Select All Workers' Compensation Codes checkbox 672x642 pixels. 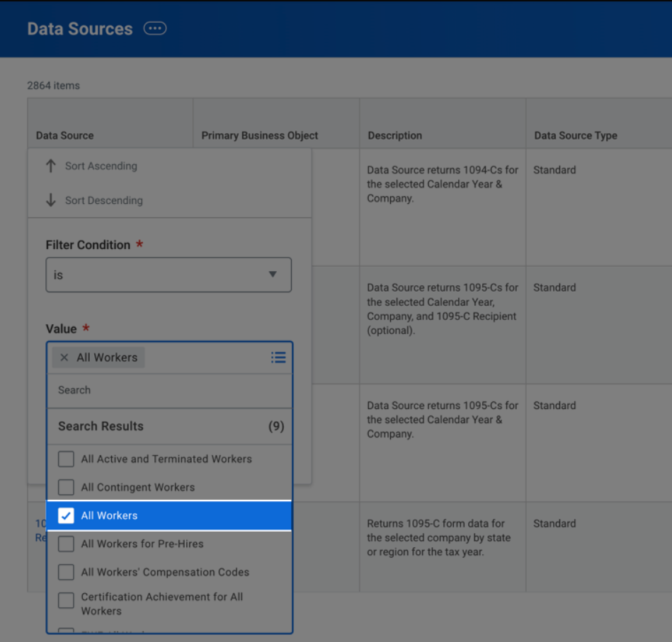[66, 572]
